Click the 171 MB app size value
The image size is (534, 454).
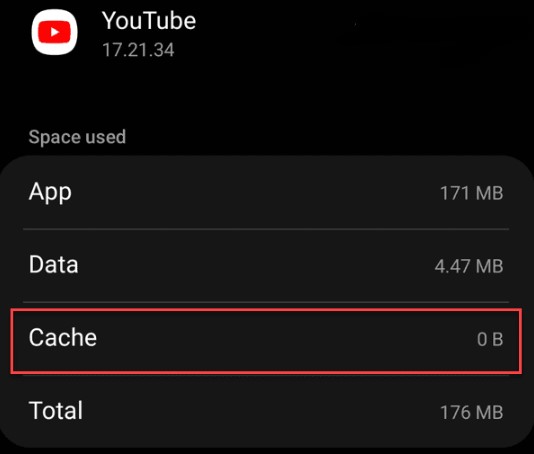click(471, 193)
